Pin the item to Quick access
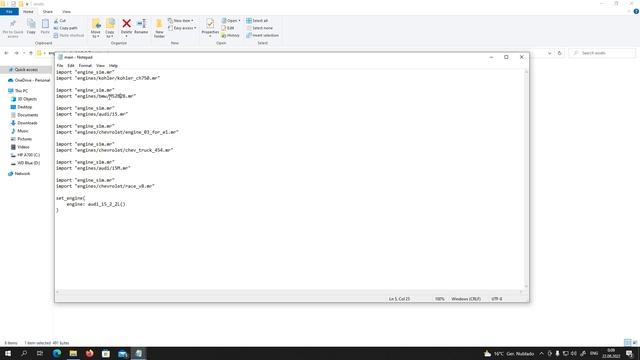The image size is (640, 360). pos(13,28)
